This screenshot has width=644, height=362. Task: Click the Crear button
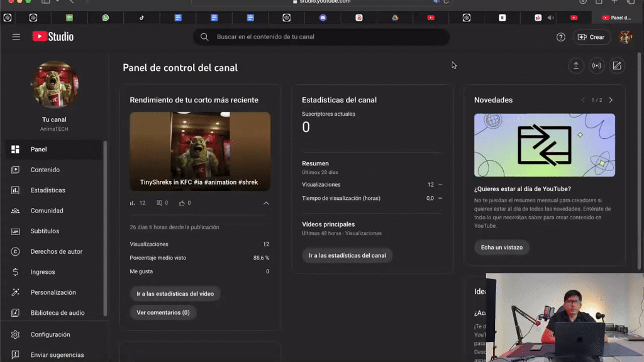pos(591,37)
